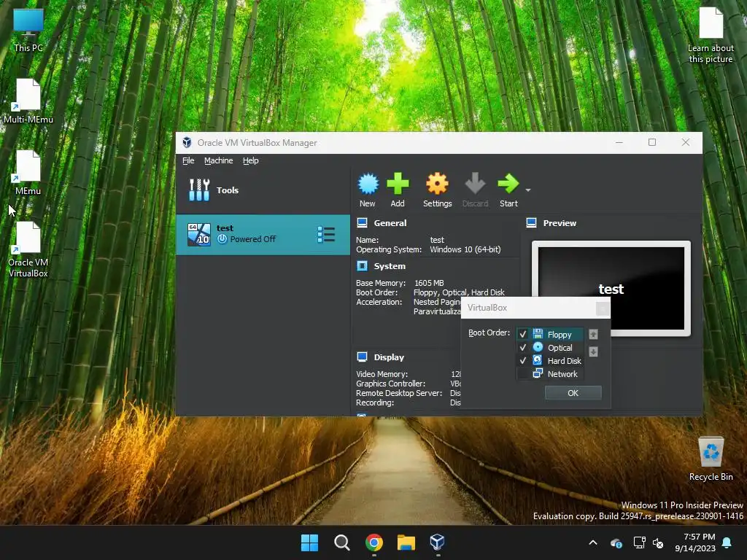Select the Recycle Bin desktop icon
This screenshot has width=747, height=560.
(x=711, y=458)
